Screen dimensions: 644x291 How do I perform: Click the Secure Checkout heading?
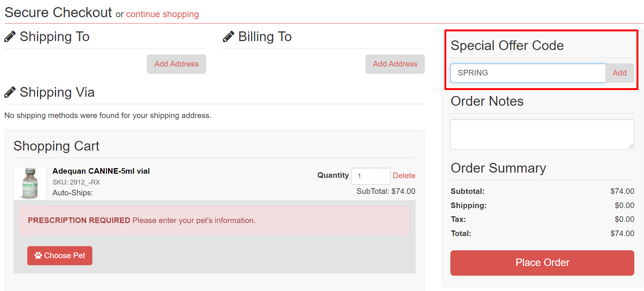(58, 12)
